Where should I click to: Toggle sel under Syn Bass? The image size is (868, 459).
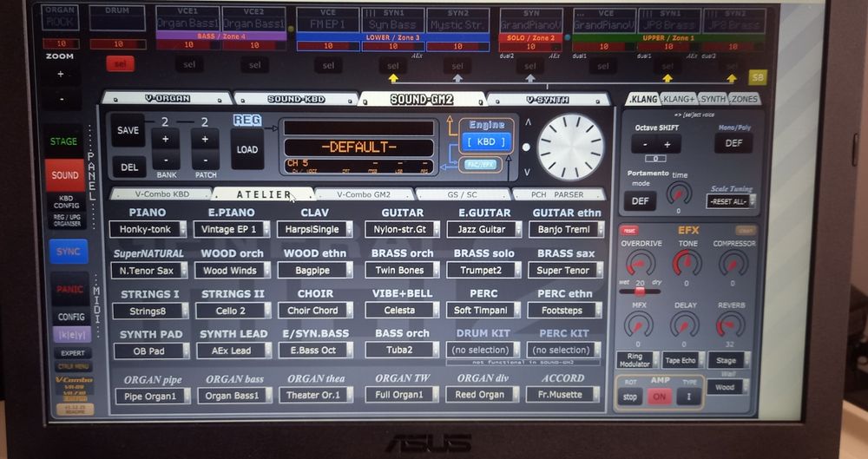[x=393, y=65]
